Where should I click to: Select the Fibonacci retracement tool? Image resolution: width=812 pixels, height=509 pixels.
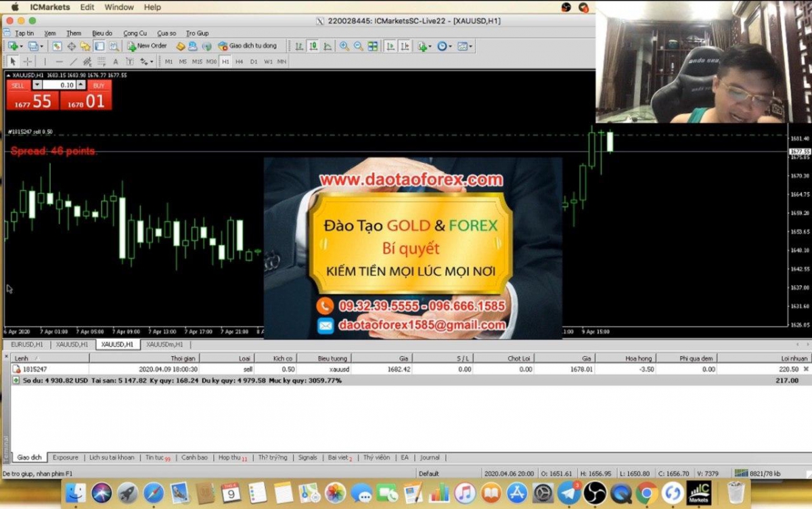pos(101,62)
